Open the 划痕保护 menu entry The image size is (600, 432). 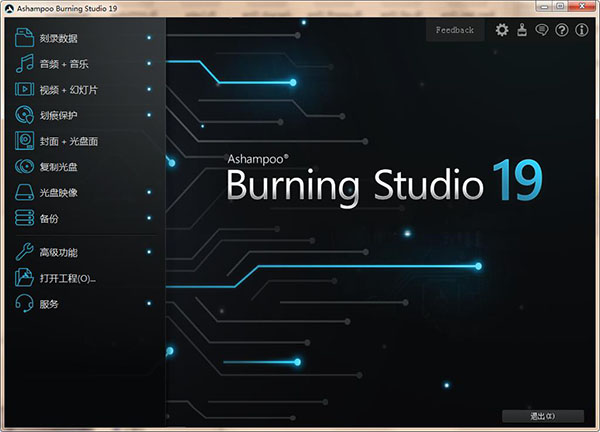(x=85, y=115)
